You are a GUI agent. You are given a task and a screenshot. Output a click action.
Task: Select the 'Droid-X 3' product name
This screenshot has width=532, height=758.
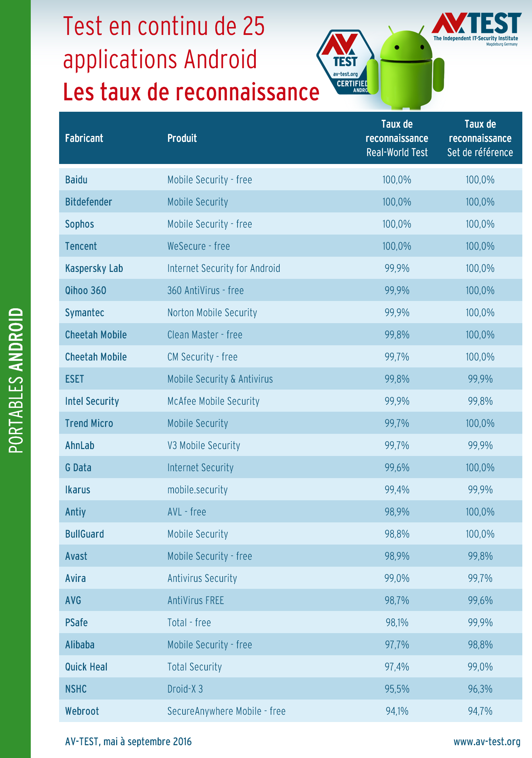point(185,689)
